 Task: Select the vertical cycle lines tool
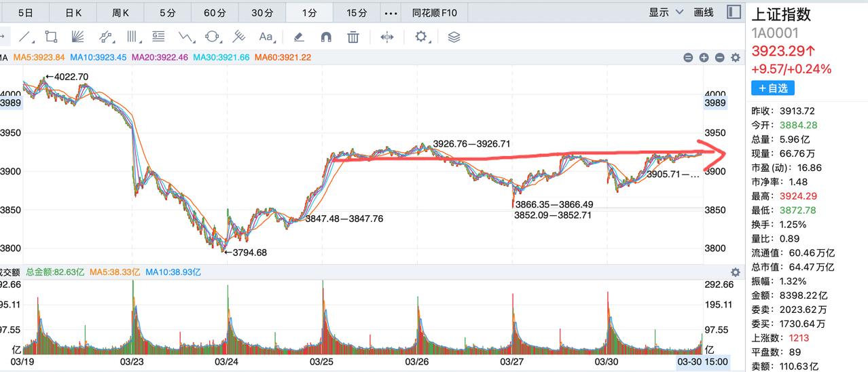pyautogui.click(x=132, y=37)
